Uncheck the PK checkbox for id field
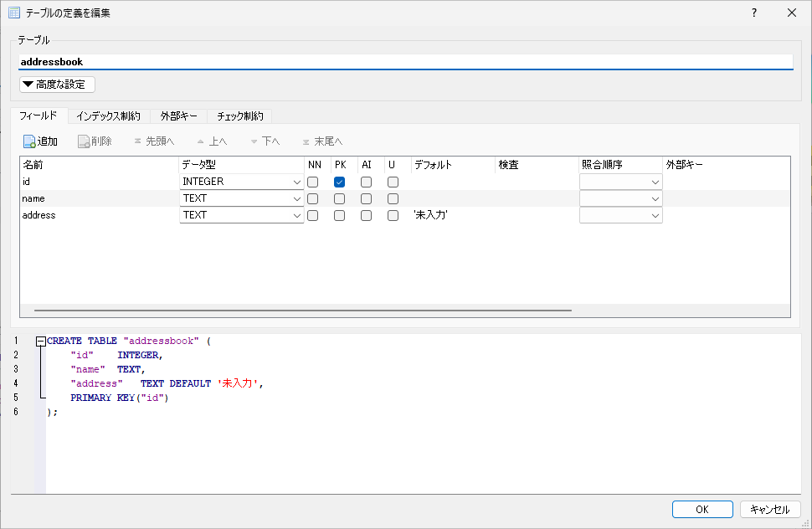The height and width of the screenshot is (529, 812). click(x=340, y=182)
